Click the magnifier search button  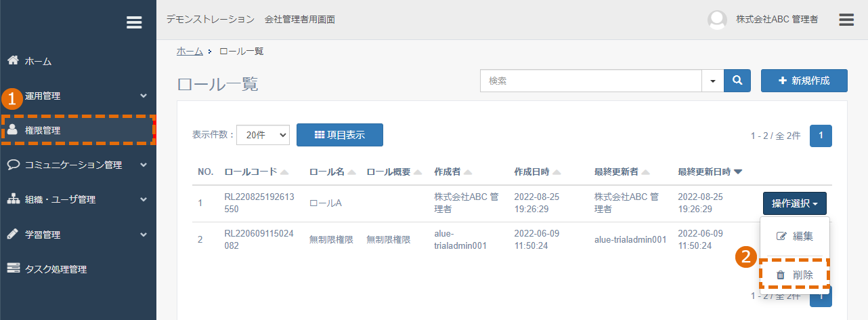[x=737, y=80]
